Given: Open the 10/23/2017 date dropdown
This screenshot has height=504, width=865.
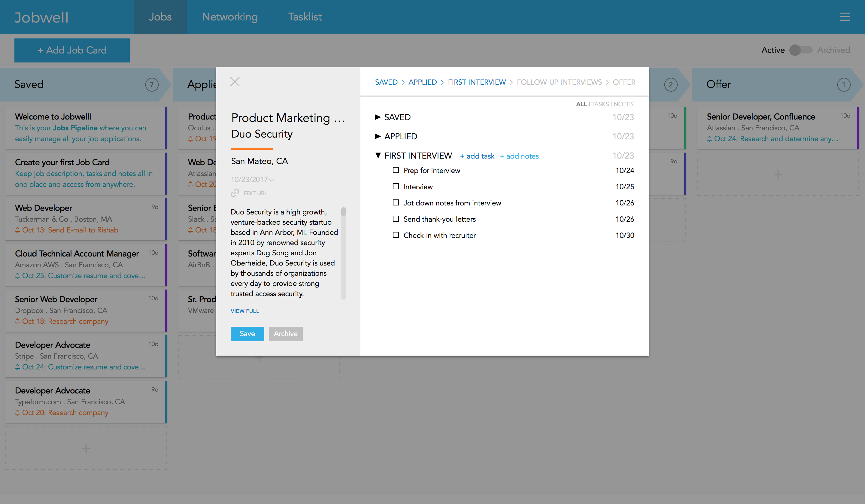Looking at the screenshot, I should (x=252, y=180).
